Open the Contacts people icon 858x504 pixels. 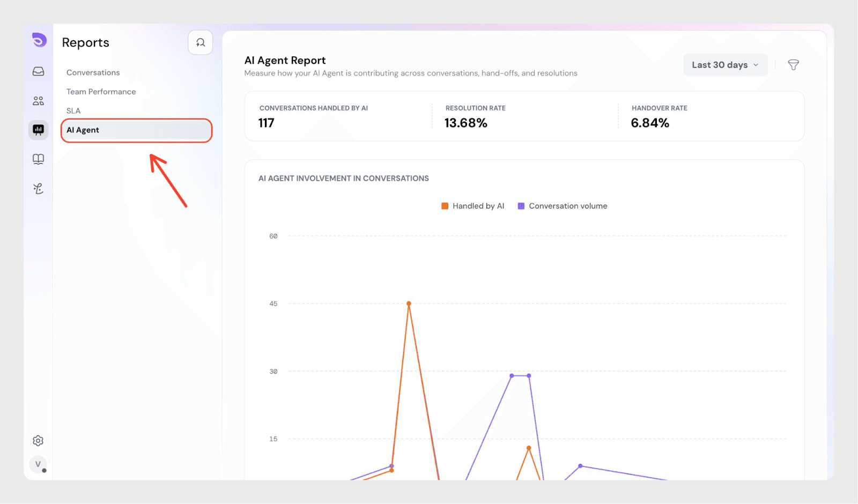38,101
